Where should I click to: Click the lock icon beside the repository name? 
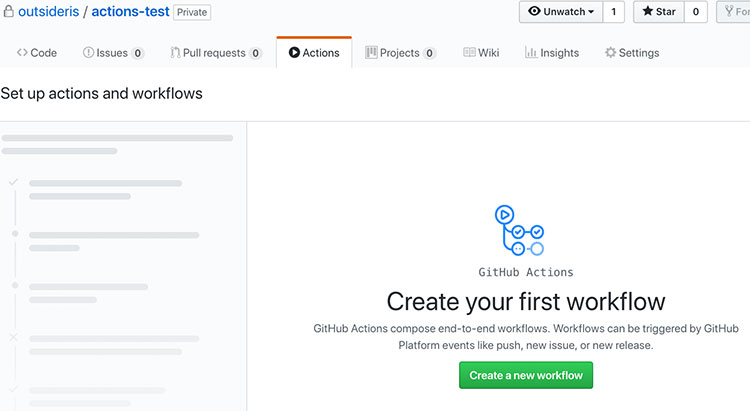click(x=8, y=11)
